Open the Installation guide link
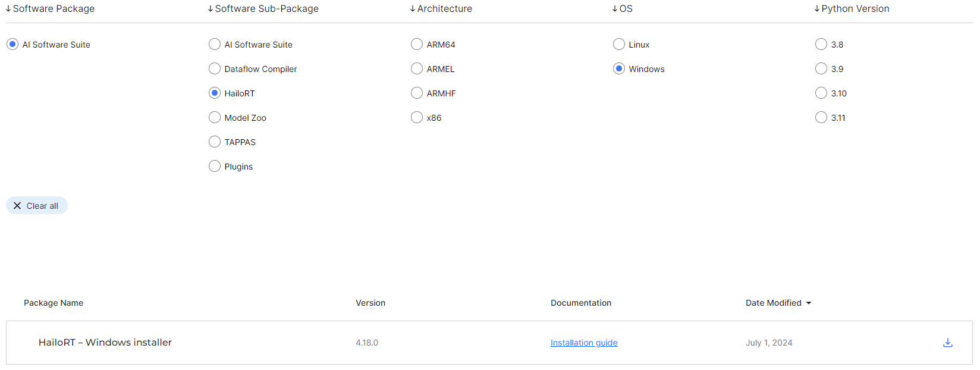Viewport: 980px width, 370px height. point(583,343)
